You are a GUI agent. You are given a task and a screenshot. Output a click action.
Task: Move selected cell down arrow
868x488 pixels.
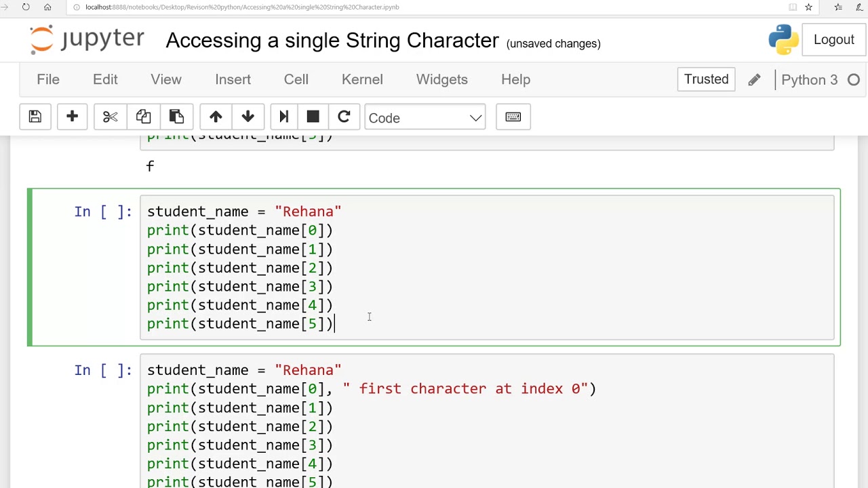[x=248, y=117]
